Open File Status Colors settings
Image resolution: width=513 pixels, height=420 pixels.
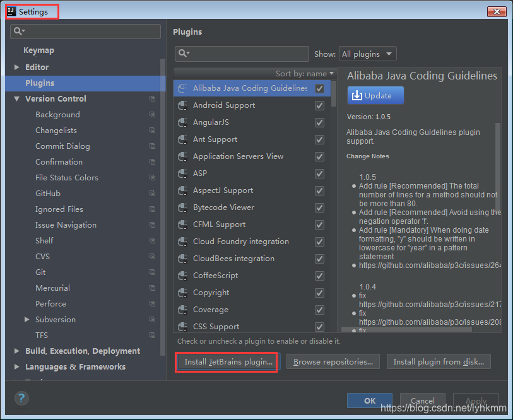(67, 178)
